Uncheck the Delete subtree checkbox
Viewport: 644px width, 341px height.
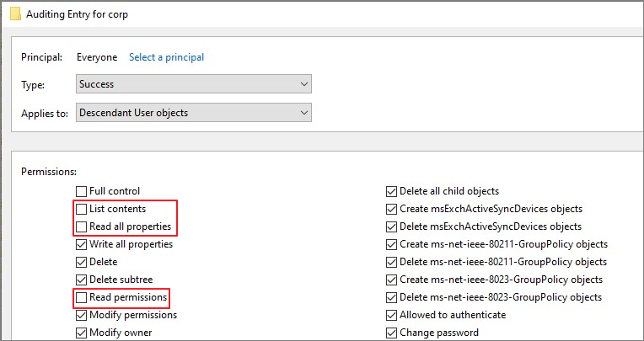(81, 280)
